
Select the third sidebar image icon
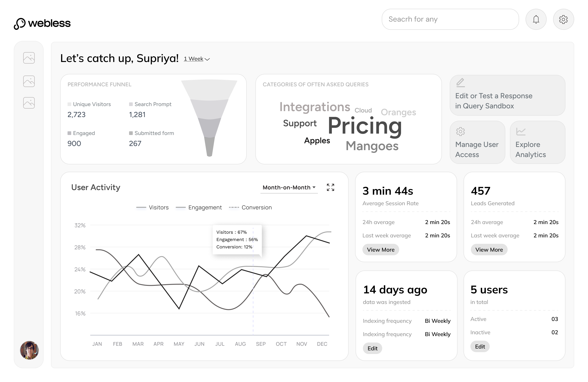[x=29, y=103]
